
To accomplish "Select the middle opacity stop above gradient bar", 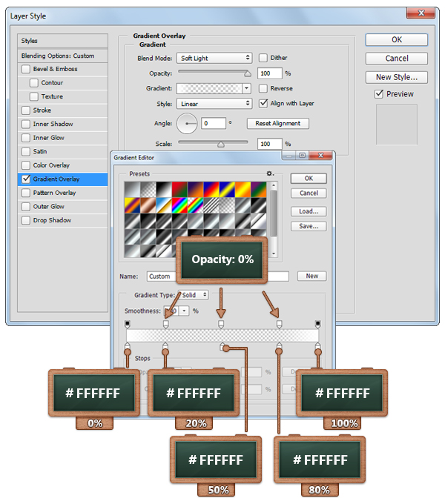I will (221, 325).
